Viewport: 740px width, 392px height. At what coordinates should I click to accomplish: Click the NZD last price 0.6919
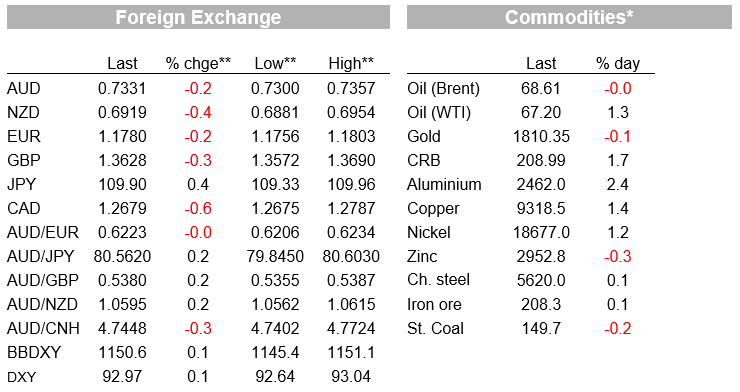[122, 112]
